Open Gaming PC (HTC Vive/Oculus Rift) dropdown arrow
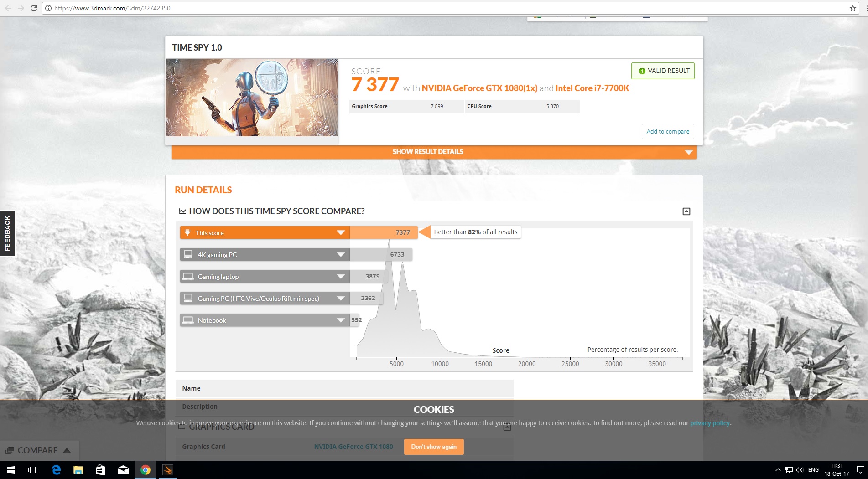868x479 pixels. [341, 298]
